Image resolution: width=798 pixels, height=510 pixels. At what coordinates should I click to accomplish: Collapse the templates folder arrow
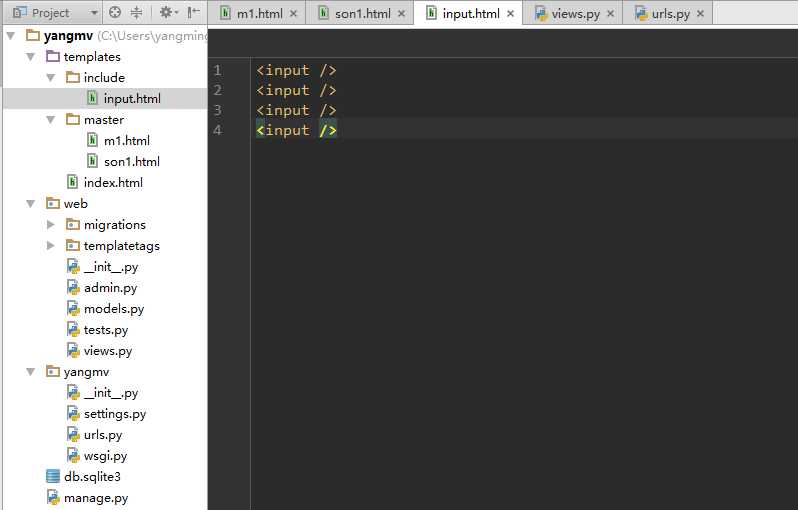tap(31, 56)
